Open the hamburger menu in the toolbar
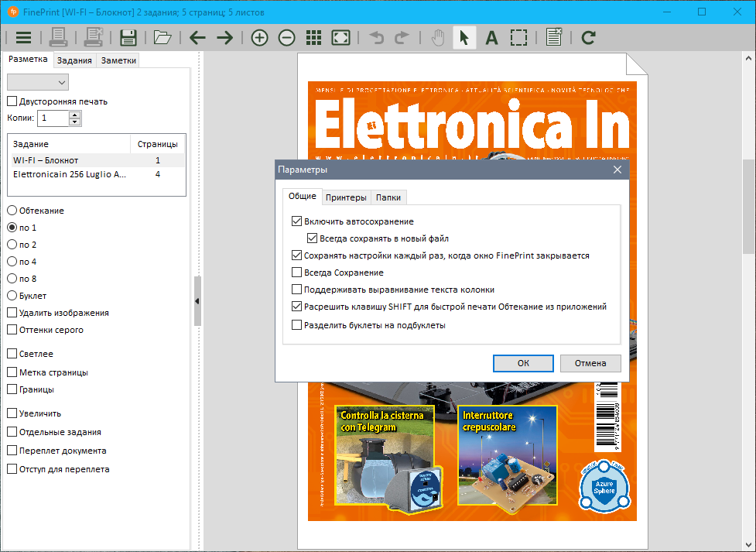The height and width of the screenshot is (552, 756). [x=23, y=37]
